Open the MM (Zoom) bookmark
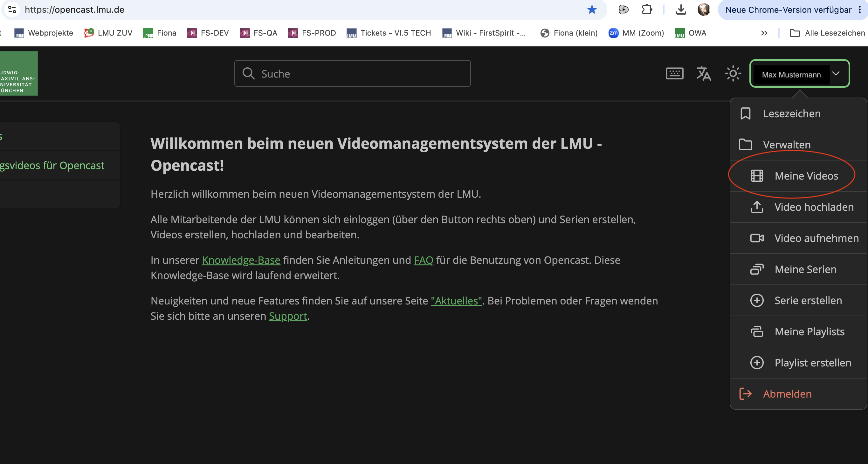Viewport: 868px width, 464px height. [636, 33]
